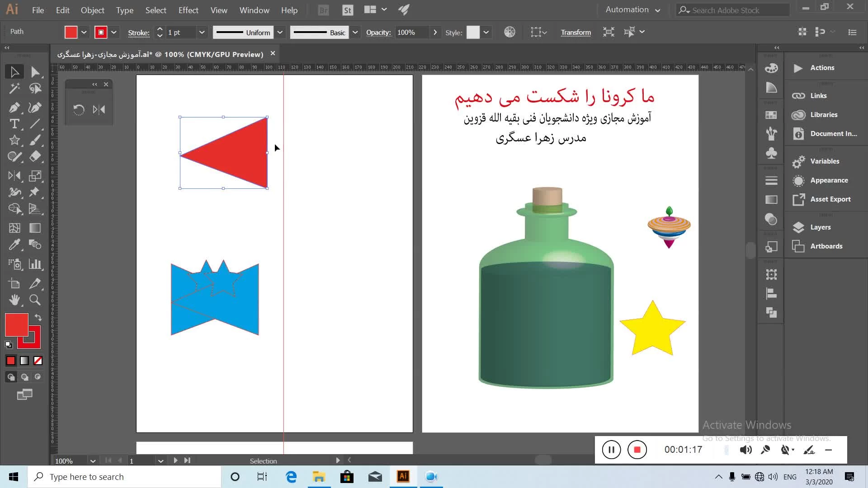The image size is (868, 488).
Task: Open the Object menu
Action: [x=92, y=10]
